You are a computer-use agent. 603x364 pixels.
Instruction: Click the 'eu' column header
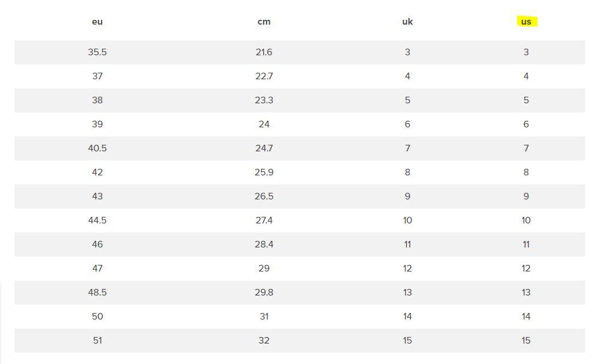coord(97,22)
